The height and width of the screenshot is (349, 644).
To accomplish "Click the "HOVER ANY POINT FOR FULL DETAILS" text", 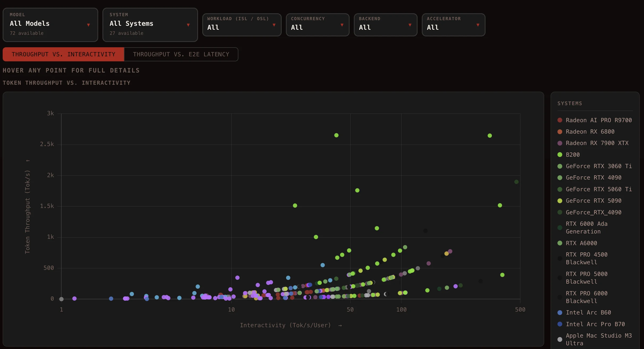I will pos(71,70).
